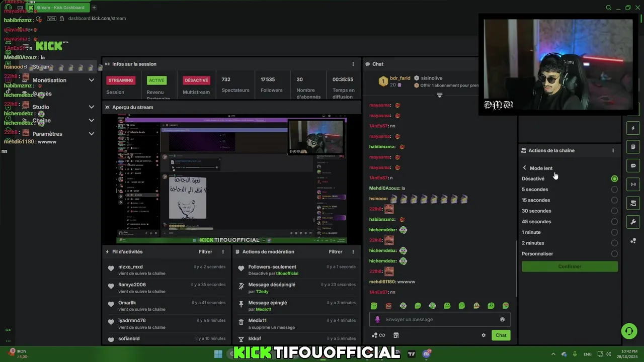
Task: Click nizxo_mxd follower activity entry
Action: click(167, 270)
